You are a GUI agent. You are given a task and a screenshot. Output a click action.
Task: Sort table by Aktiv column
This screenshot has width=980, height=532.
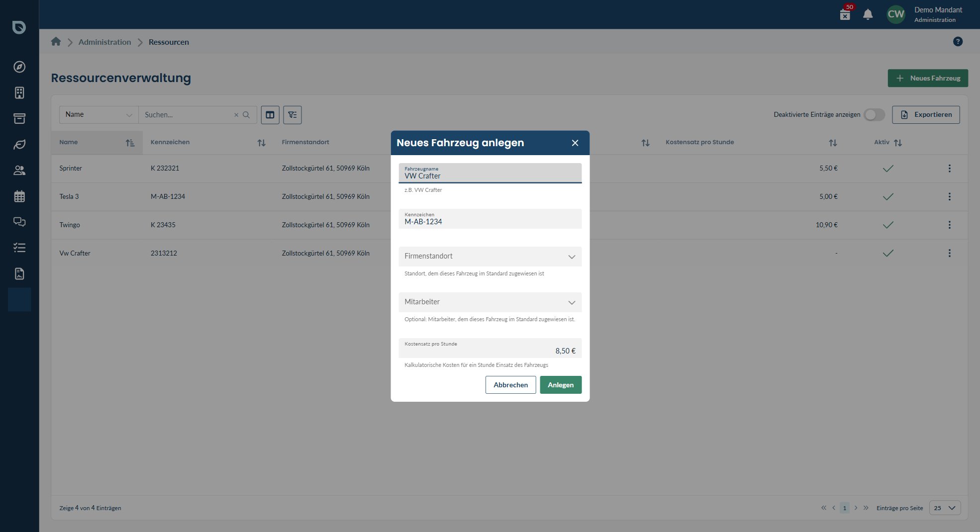pyautogui.click(x=898, y=143)
